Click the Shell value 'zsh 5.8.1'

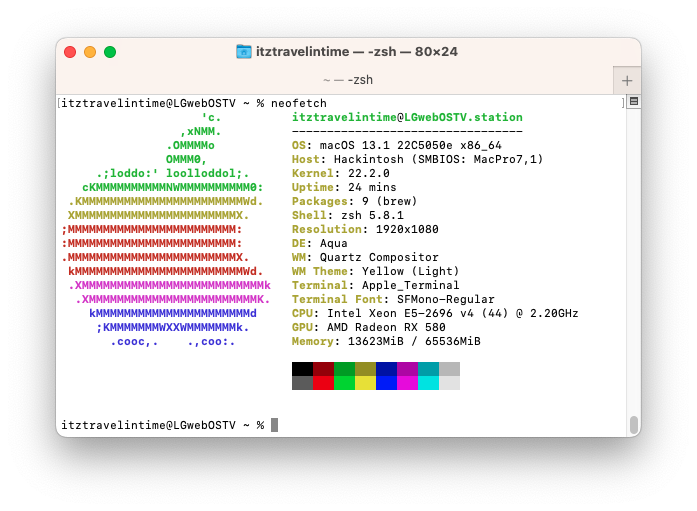click(372, 216)
